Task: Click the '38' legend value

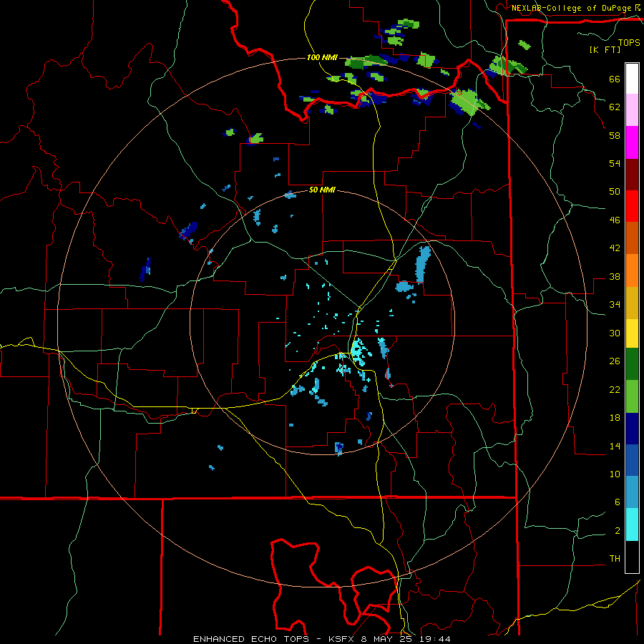Action: click(x=615, y=276)
